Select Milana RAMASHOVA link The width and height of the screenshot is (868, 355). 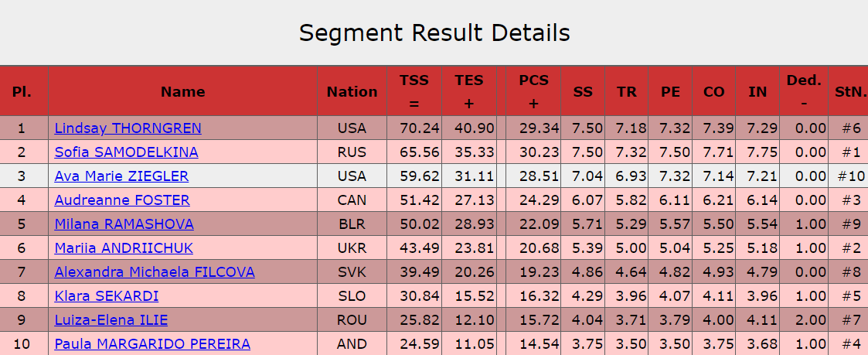[124, 224]
